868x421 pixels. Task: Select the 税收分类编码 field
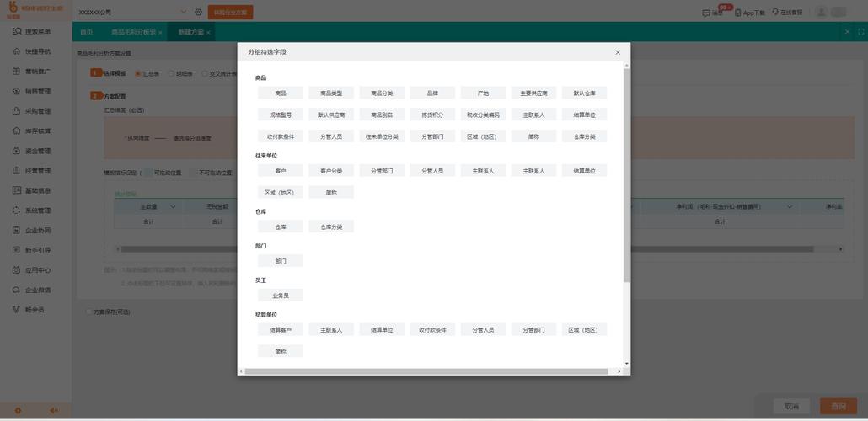click(x=483, y=115)
